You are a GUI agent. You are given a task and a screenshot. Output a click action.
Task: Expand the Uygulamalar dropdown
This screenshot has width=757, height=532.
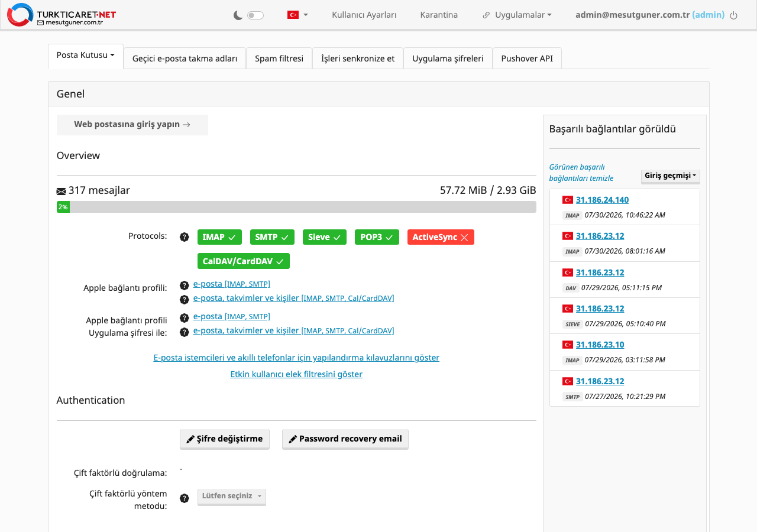point(517,15)
